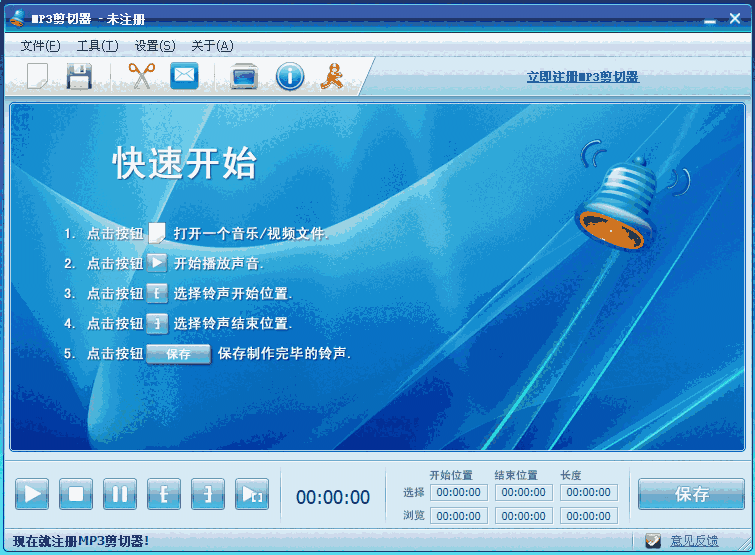Click the floppy disk save icon
755x555 pixels.
(79, 76)
